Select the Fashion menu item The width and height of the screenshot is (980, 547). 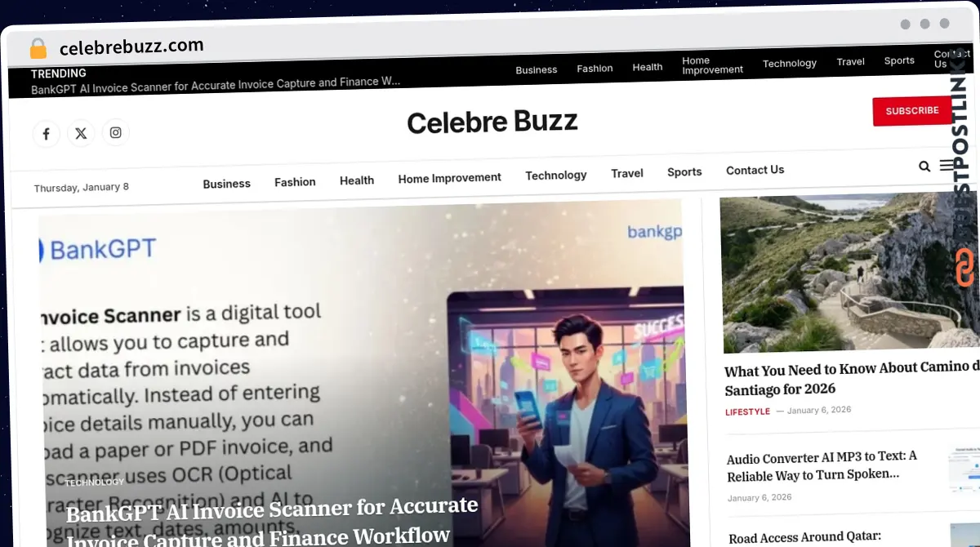coord(295,182)
